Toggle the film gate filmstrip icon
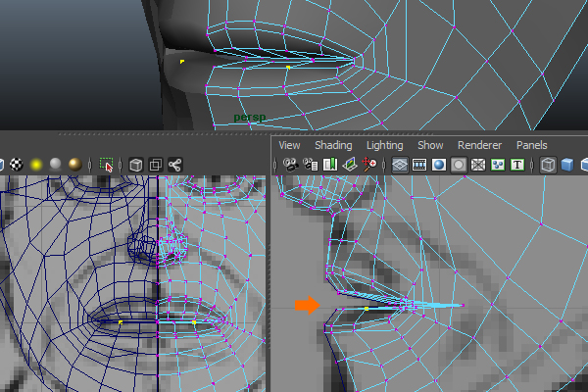This screenshot has width=588, height=392. point(419,165)
